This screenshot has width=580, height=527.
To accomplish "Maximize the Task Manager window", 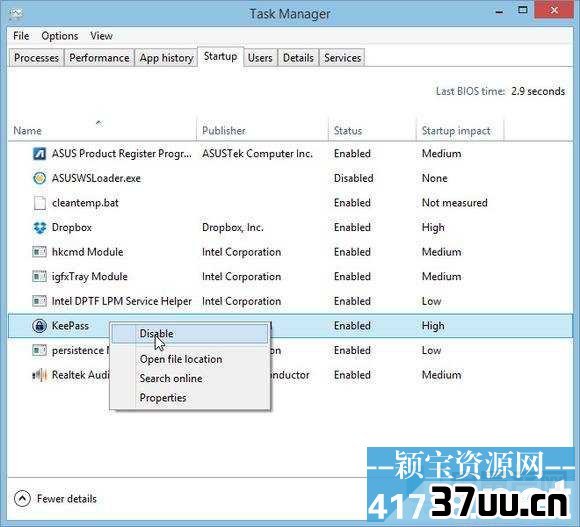I will pos(522,11).
